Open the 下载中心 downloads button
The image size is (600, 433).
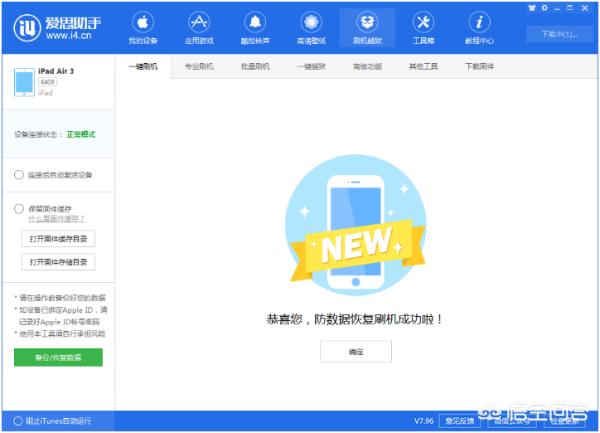[x=560, y=34]
